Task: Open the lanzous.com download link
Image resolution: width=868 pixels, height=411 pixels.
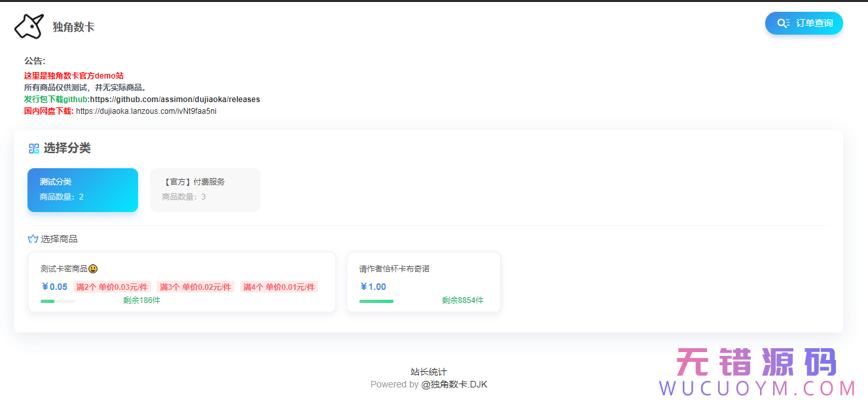Action: tap(146, 111)
